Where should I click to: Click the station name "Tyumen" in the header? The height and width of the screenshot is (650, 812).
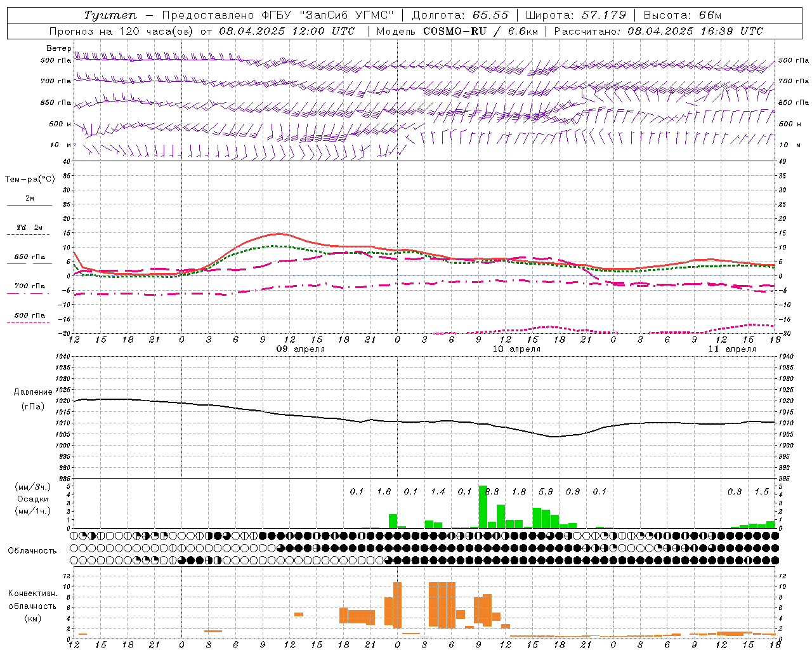pos(110,15)
